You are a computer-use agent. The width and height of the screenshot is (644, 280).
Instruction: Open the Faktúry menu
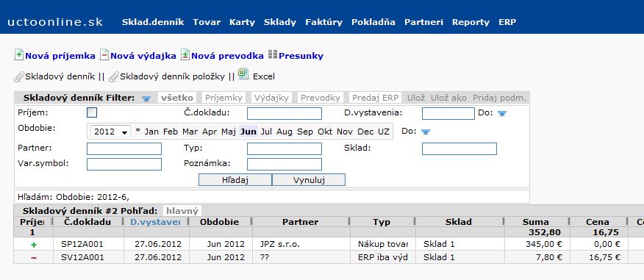pyautogui.click(x=323, y=22)
